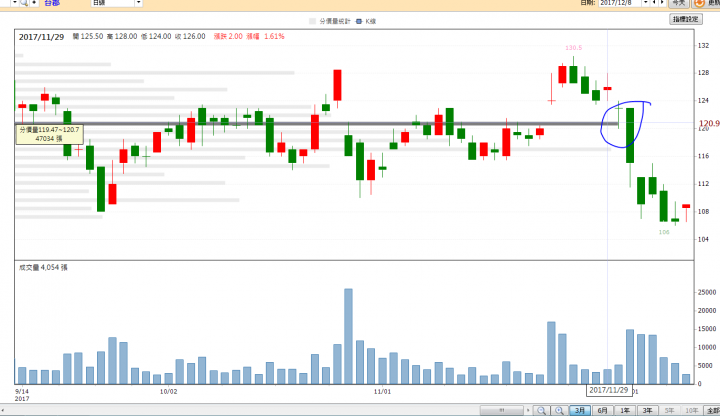
Task: Click the horizontal scrollbar thumb at bottom
Action: [x=501, y=410]
